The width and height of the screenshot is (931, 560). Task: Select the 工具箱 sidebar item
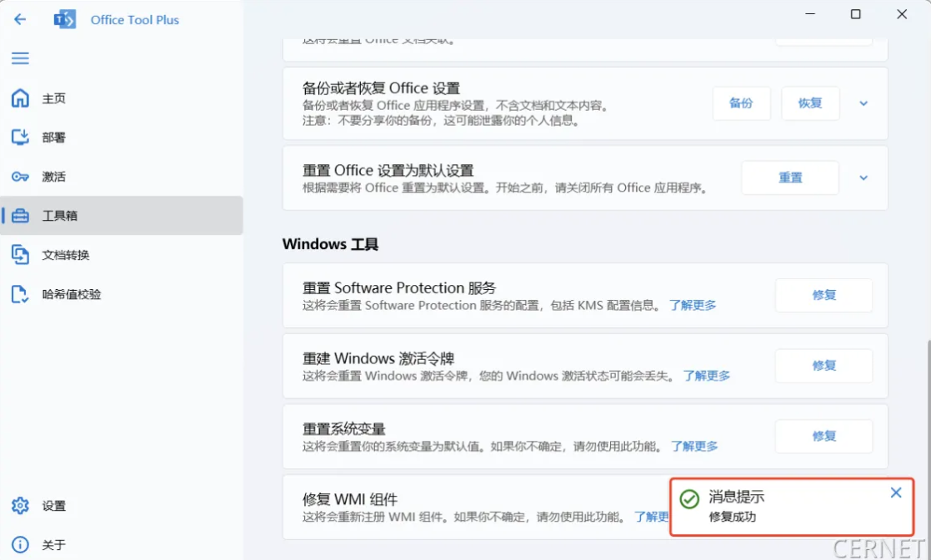pos(122,216)
